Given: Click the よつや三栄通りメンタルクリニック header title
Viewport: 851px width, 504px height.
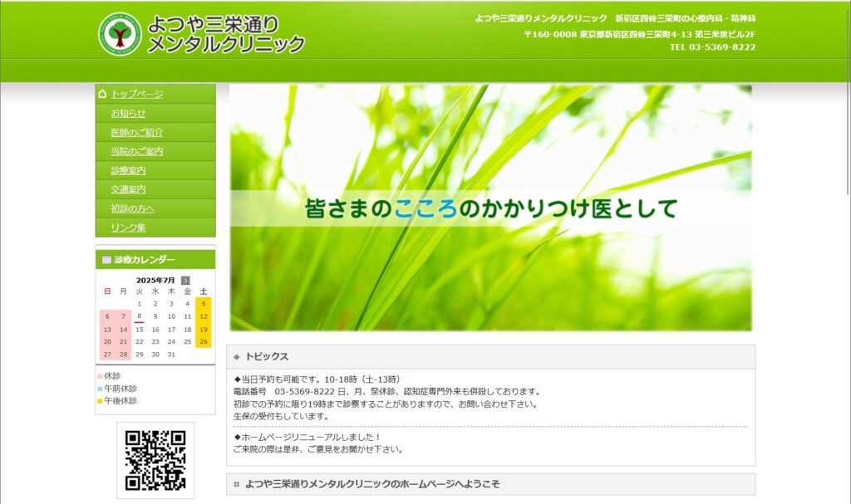Looking at the screenshot, I should pyautogui.click(x=225, y=34).
